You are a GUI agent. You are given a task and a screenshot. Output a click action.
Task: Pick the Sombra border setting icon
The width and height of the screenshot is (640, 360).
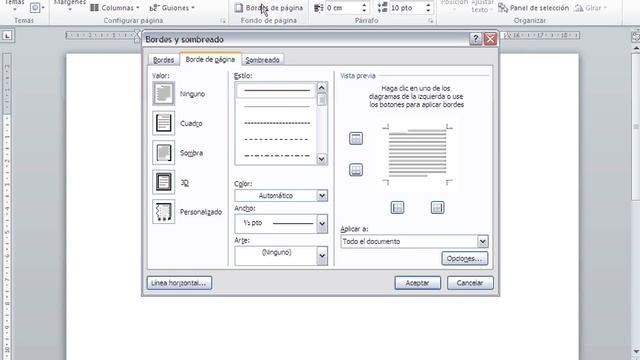click(x=163, y=153)
